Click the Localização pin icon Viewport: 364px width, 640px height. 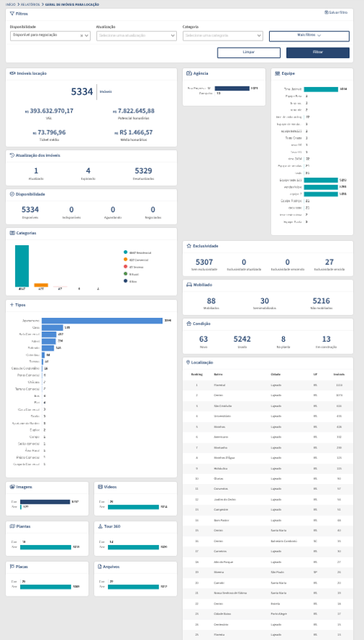(188, 363)
